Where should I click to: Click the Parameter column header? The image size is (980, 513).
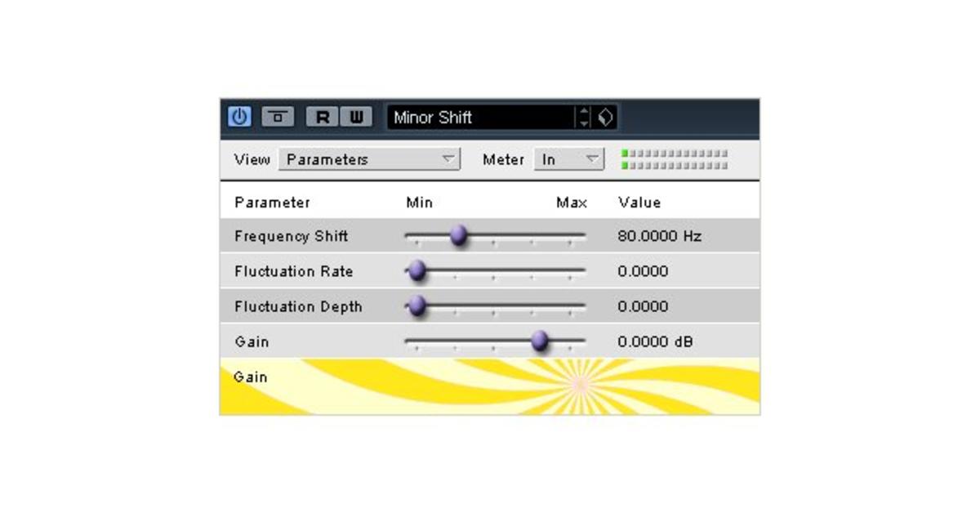point(272,202)
